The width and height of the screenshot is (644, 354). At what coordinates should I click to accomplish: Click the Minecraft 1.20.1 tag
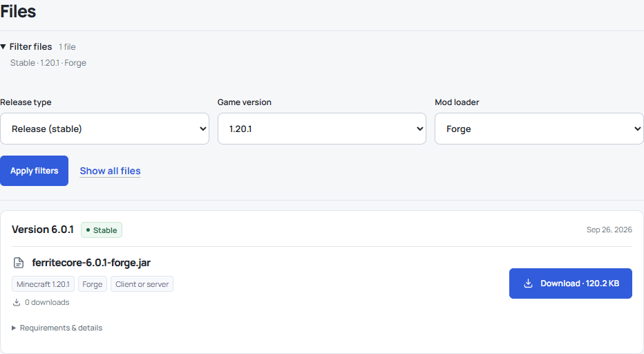43,284
